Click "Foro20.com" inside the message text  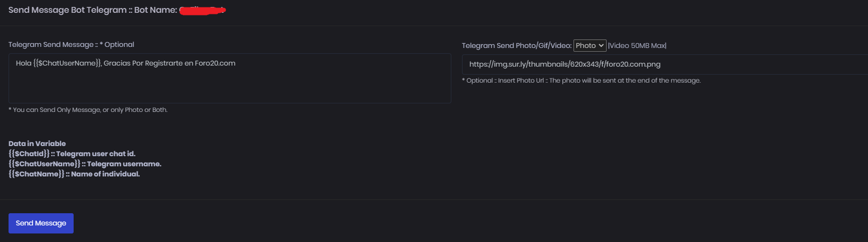pos(215,63)
